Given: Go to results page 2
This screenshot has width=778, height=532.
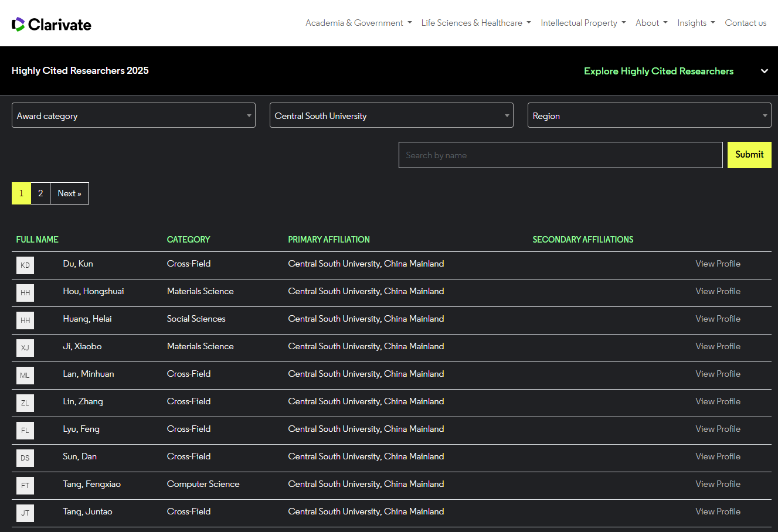Looking at the screenshot, I should (40, 193).
